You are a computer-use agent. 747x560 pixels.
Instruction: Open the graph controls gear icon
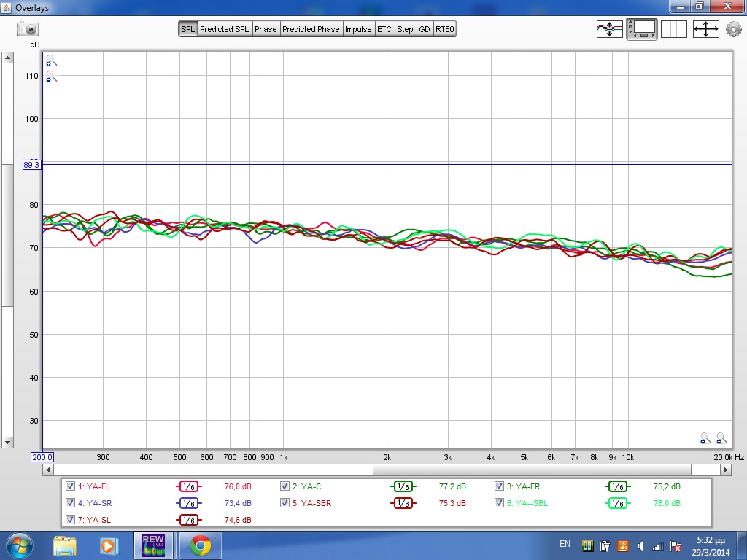[733, 29]
